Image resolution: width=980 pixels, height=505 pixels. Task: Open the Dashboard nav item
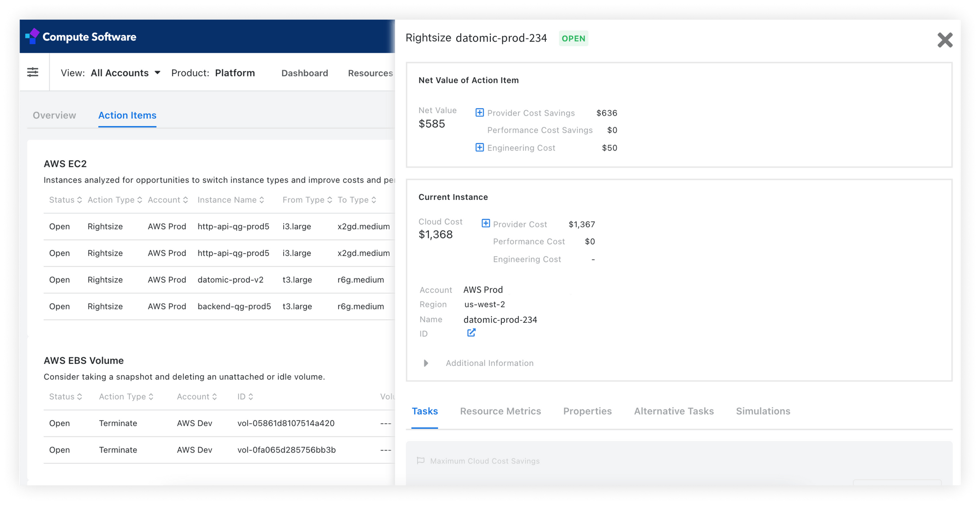[x=305, y=73]
